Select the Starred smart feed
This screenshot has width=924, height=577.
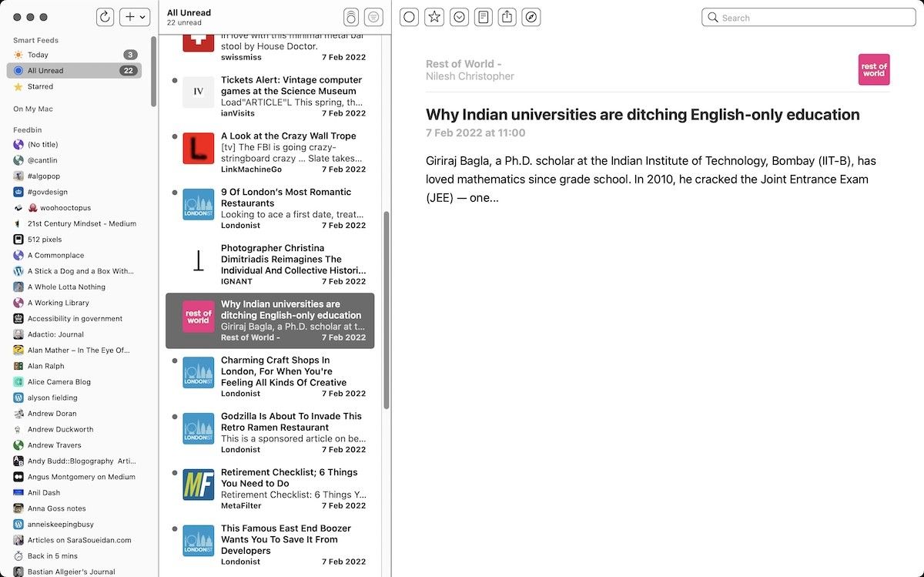pyautogui.click(x=40, y=86)
